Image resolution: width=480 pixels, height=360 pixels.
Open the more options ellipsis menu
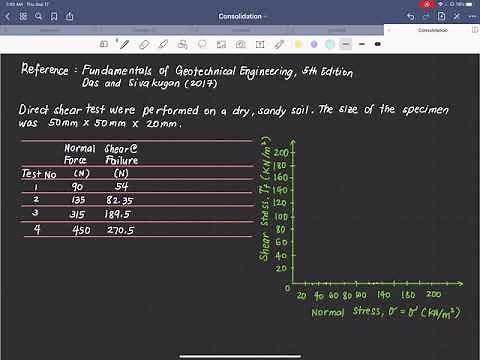click(x=472, y=16)
